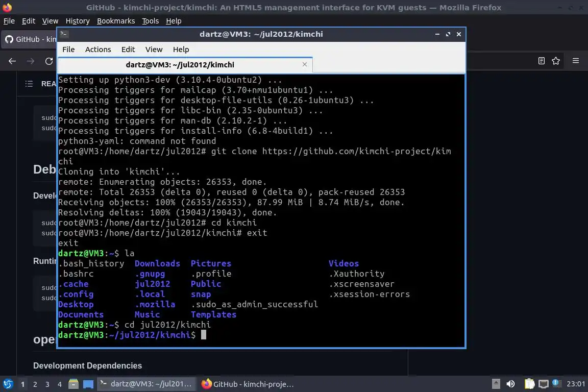588x392 pixels.
Task: Select the GitHub tab in Firefox
Action: coord(29,39)
